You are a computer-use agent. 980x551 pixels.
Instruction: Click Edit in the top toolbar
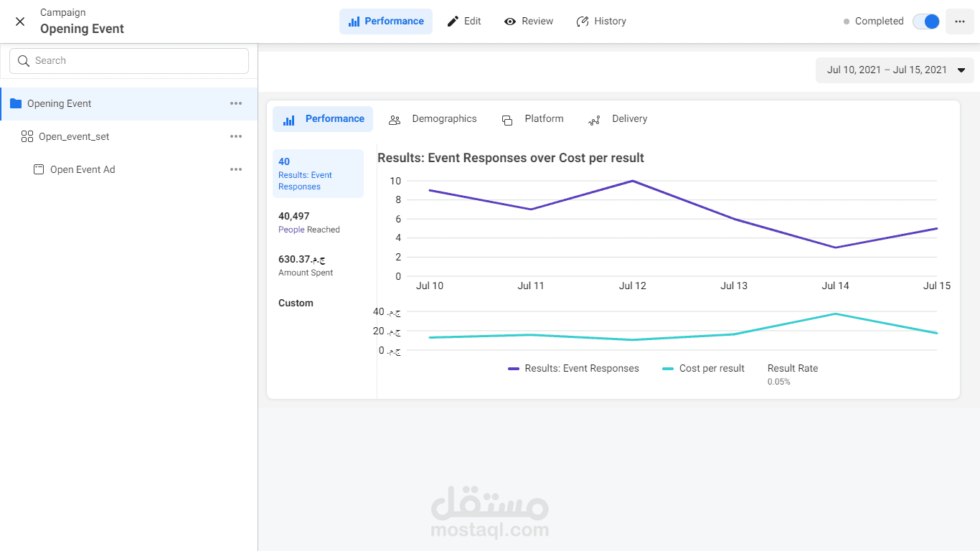point(464,22)
